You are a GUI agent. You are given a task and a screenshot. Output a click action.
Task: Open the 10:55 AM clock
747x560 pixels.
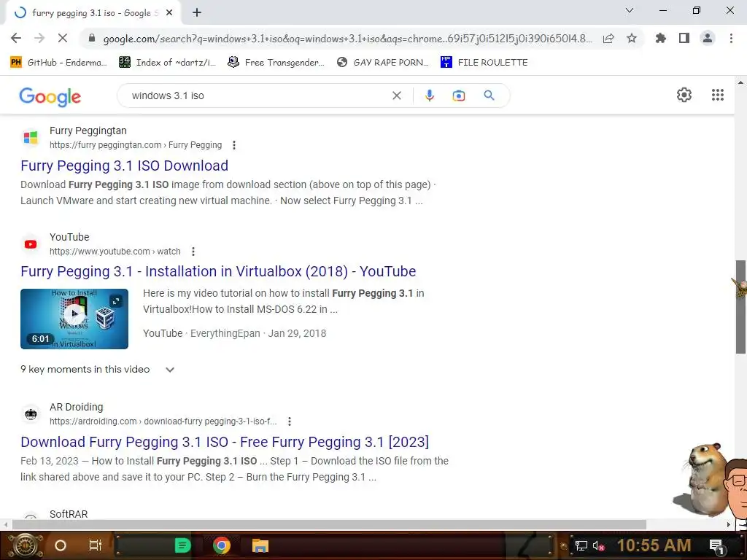point(654,545)
